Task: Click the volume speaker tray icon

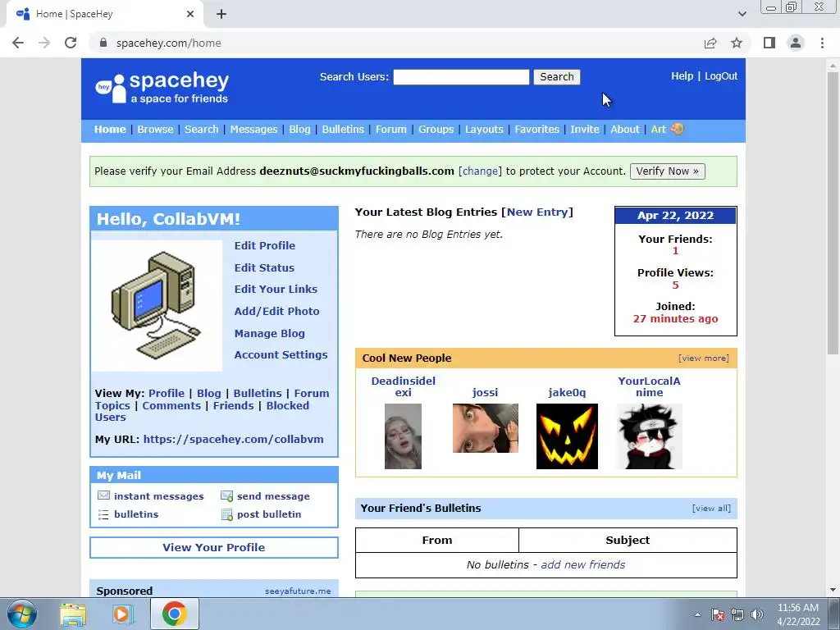Action: [757, 614]
